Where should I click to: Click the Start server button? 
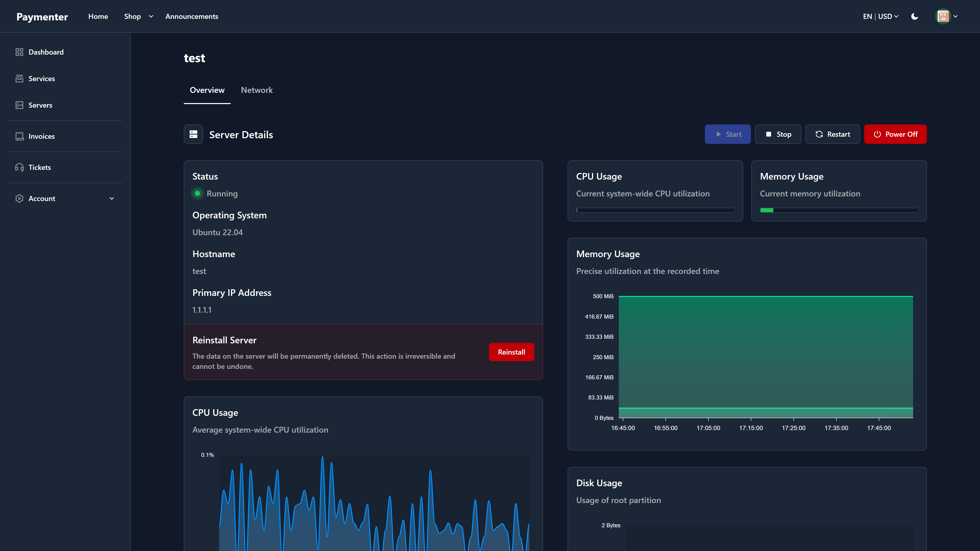pyautogui.click(x=727, y=134)
